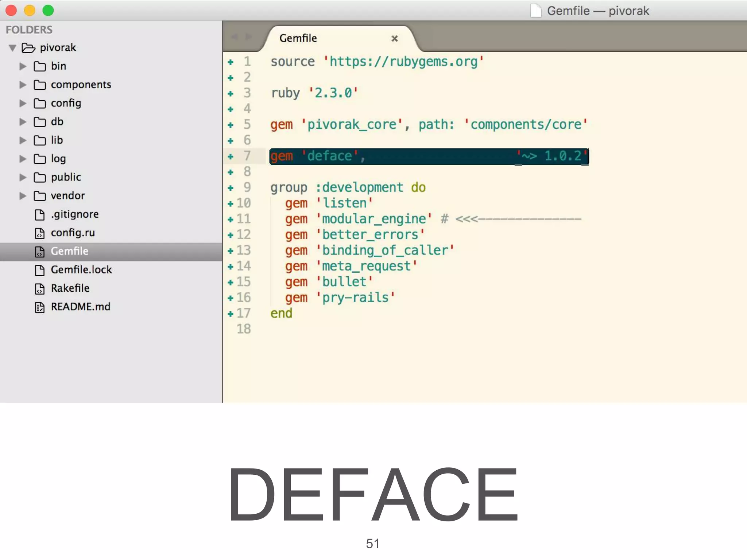Click the Gemfile file icon in sidebar
Viewport: 747px width, 560px height.
pyautogui.click(x=40, y=252)
